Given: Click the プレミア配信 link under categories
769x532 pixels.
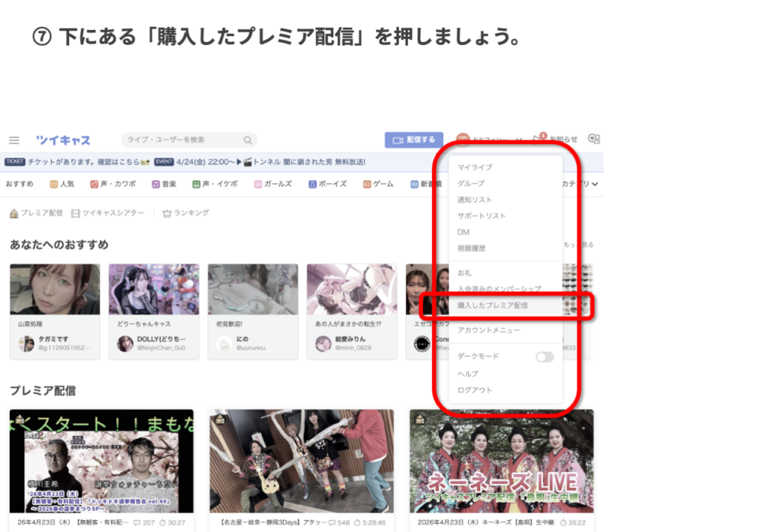Looking at the screenshot, I should point(36,213).
